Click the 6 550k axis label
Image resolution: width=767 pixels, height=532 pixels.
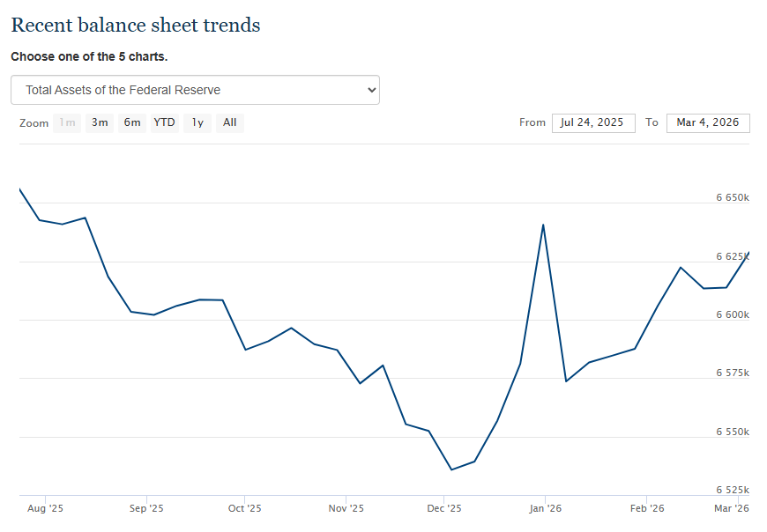tap(733, 432)
